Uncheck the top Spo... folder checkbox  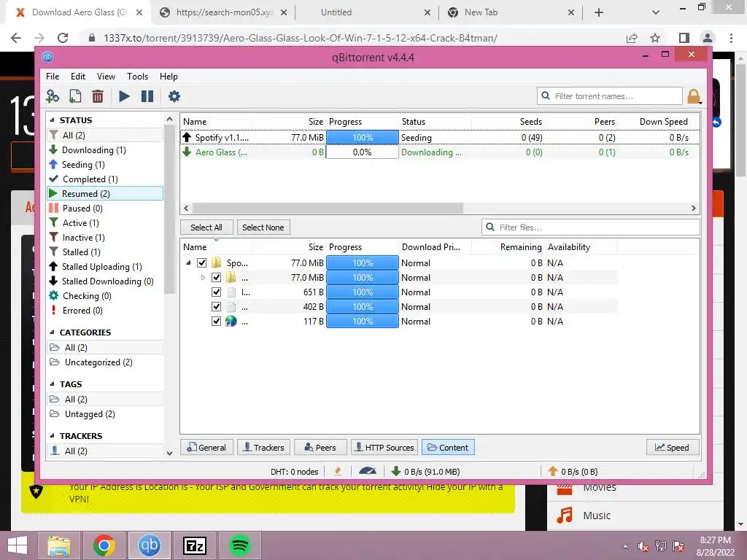(202, 262)
